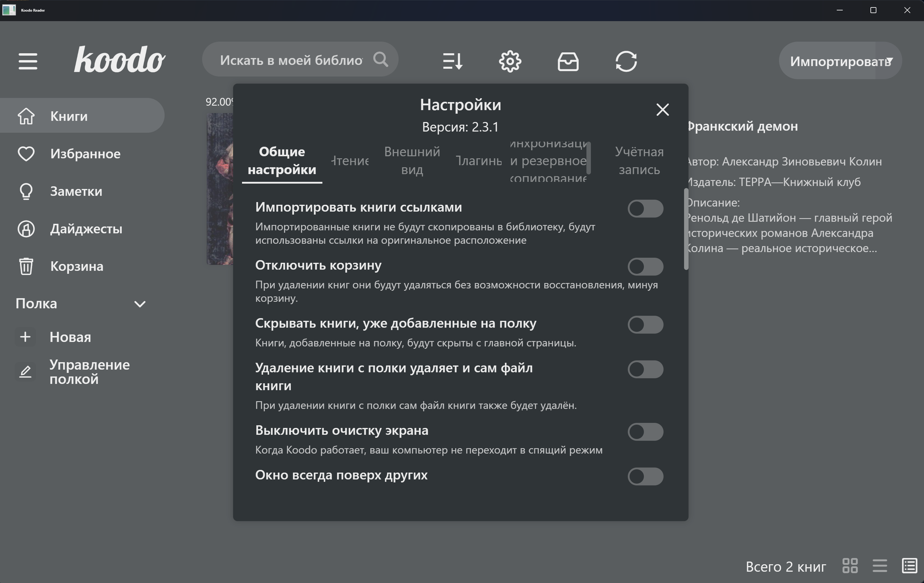The image size is (924, 583).
Task: Toggle Импортировать книги ссылками switch
Action: [645, 209]
